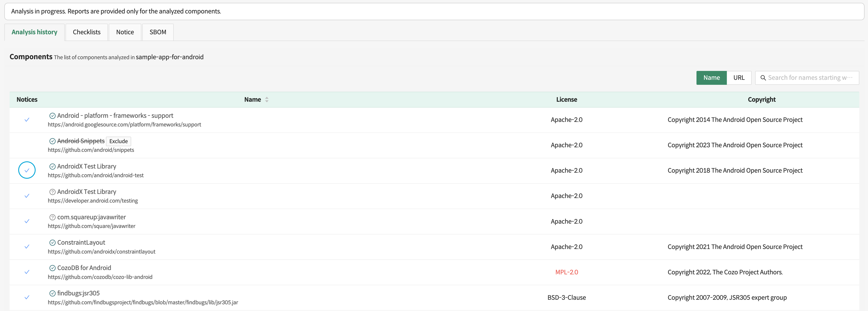The height and width of the screenshot is (311, 868).
Task: Click question mark icon beside com.squareup:javawriter
Action: tap(52, 218)
